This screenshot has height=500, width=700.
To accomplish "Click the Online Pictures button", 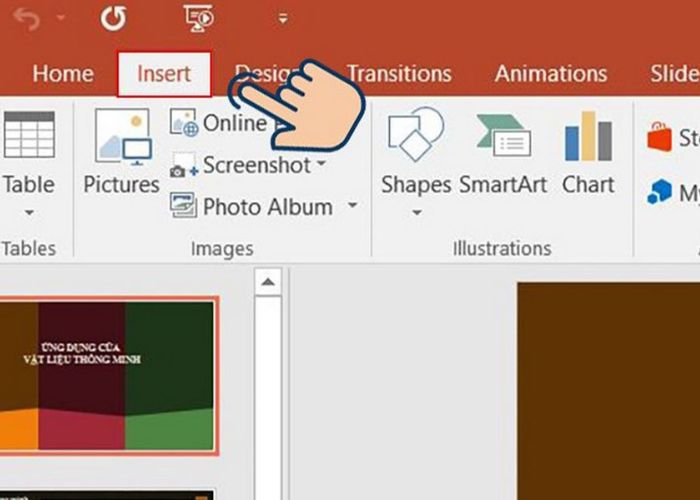I will (220, 123).
